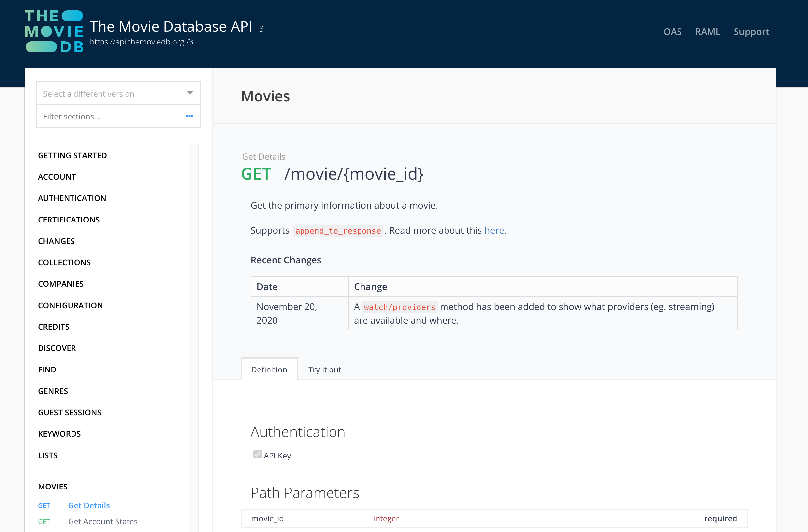Click the https://api.themoviedb.org /3 base URL
Screen dimensions: 808x532
pyautogui.click(x=141, y=42)
